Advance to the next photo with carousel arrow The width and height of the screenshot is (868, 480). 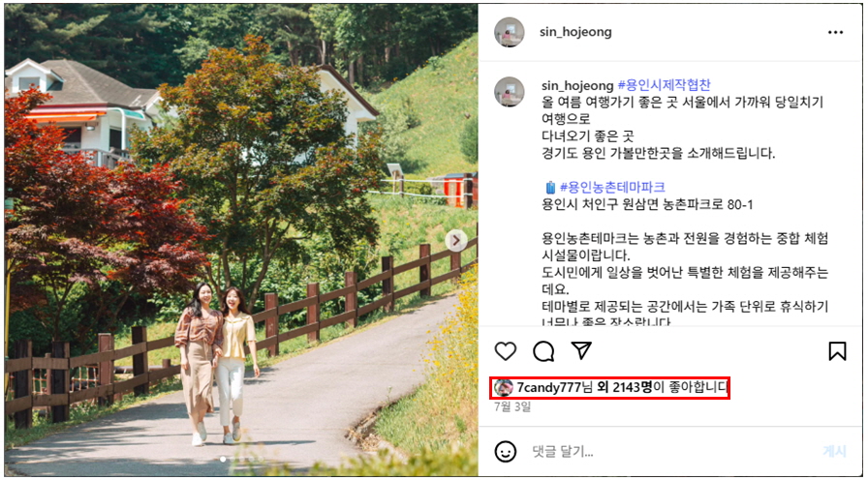(456, 241)
